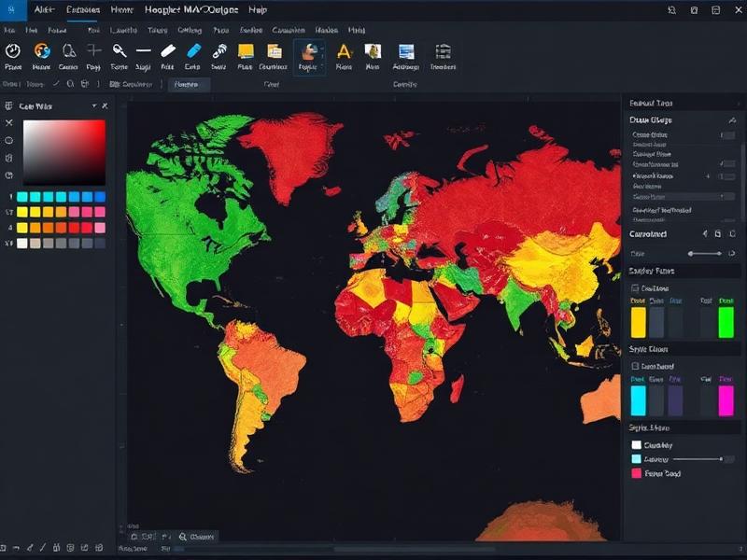This screenshot has height=560, width=747.
Task: Open the color panel's dropdown arrow
Action: pyautogui.click(x=94, y=105)
